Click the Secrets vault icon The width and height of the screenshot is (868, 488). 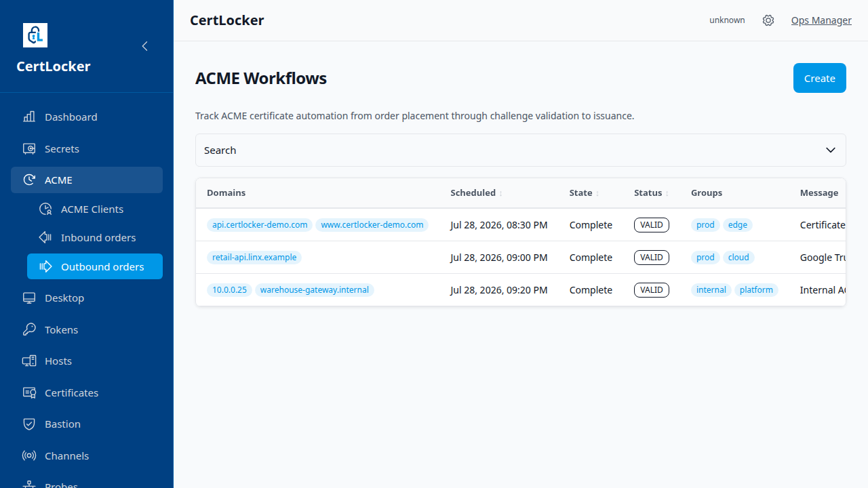tap(29, 148)
